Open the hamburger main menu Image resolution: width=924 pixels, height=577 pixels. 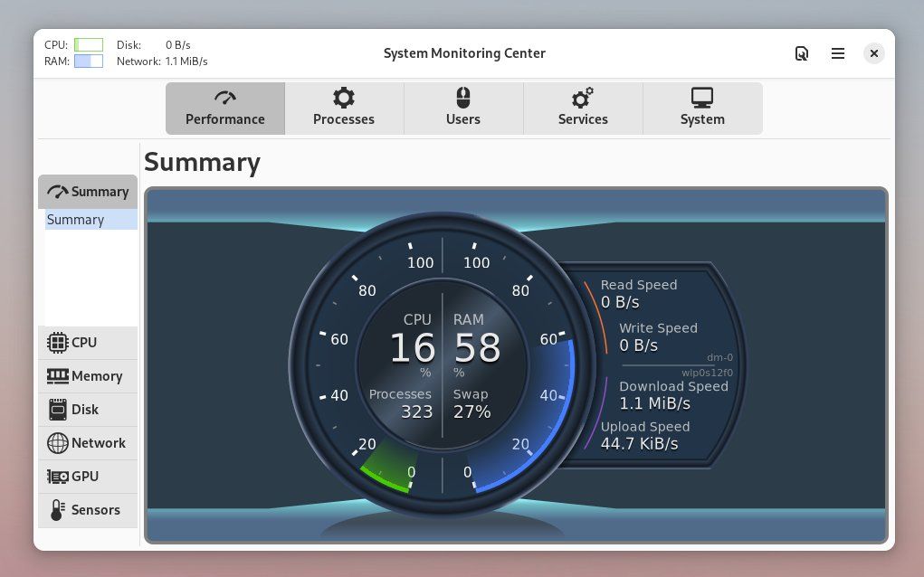coord(837,53)
